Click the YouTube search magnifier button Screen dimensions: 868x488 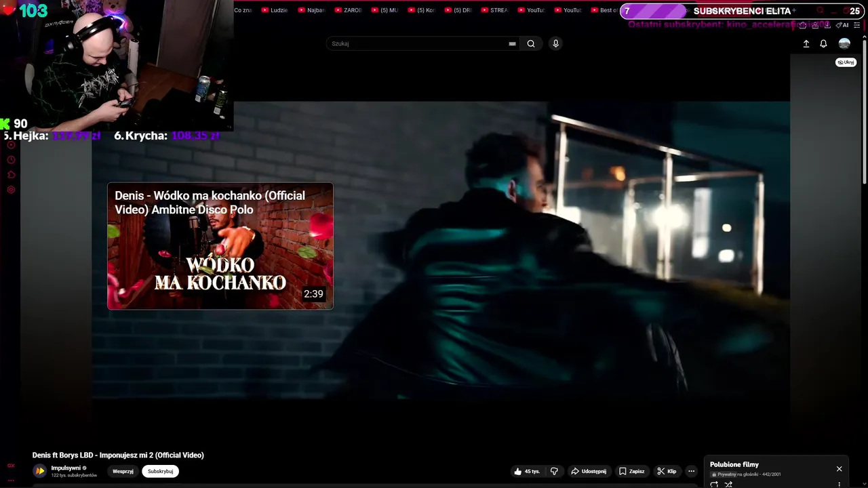[x=531, y=43]
